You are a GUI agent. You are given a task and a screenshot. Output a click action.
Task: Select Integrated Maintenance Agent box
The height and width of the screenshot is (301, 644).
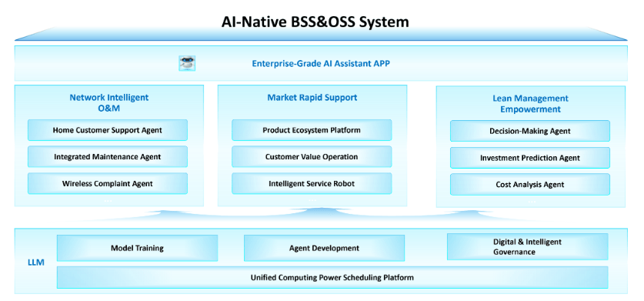pyautogui.click(x=108, y=157)
